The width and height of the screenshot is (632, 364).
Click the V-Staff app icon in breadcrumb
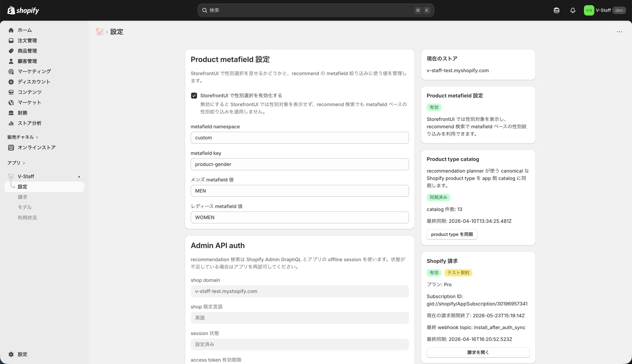(100, 32)
